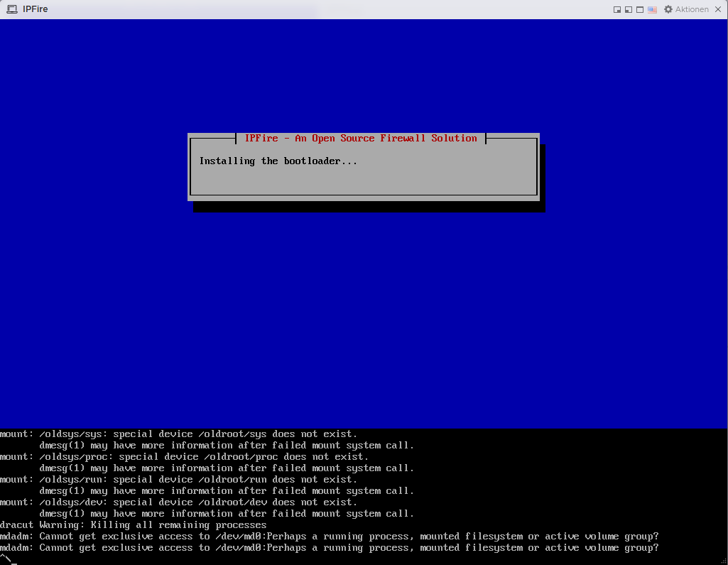Click the IPFire monitor icon in title bar

pos(12,9)
